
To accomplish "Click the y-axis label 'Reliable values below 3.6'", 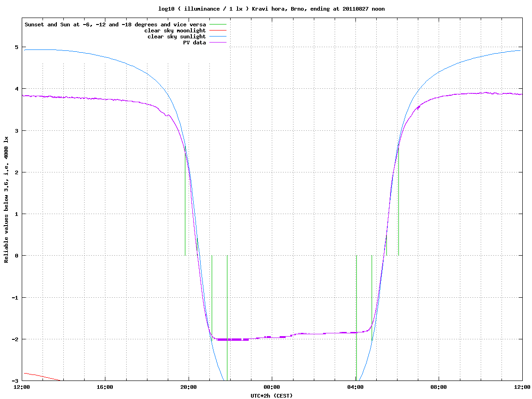I will [x=6, y=200].
